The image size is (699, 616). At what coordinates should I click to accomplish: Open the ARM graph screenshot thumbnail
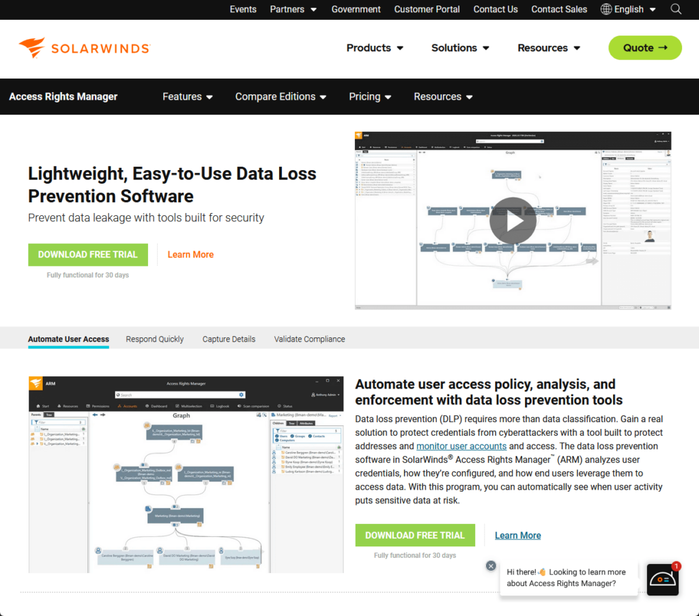[x=186, y=475]
